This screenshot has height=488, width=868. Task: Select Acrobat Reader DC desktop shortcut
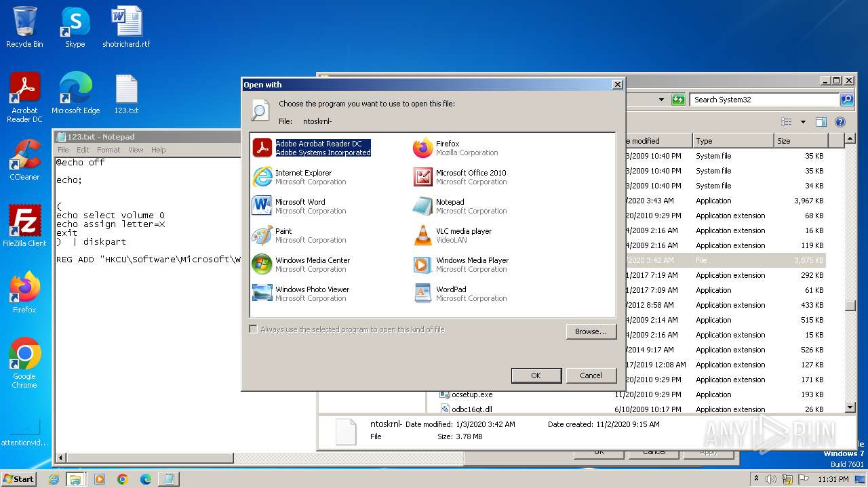[24, 98]
